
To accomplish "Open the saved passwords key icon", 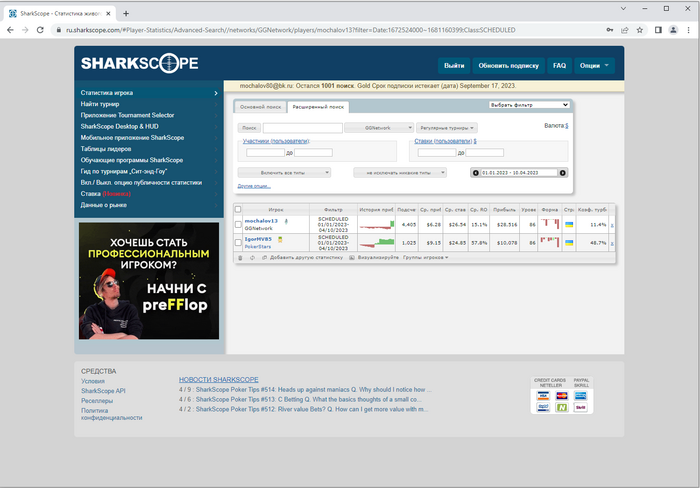I will tap(609, 30).
